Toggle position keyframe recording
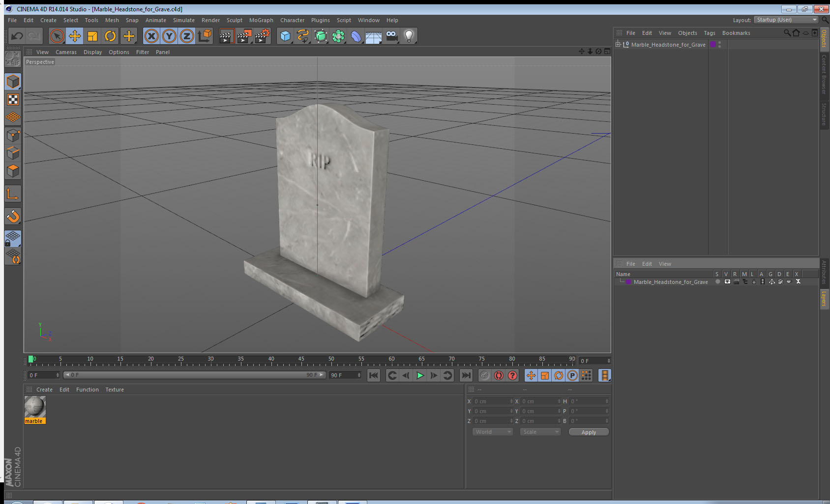The height and width of the screenshot is (504, 830). point(531,375)
